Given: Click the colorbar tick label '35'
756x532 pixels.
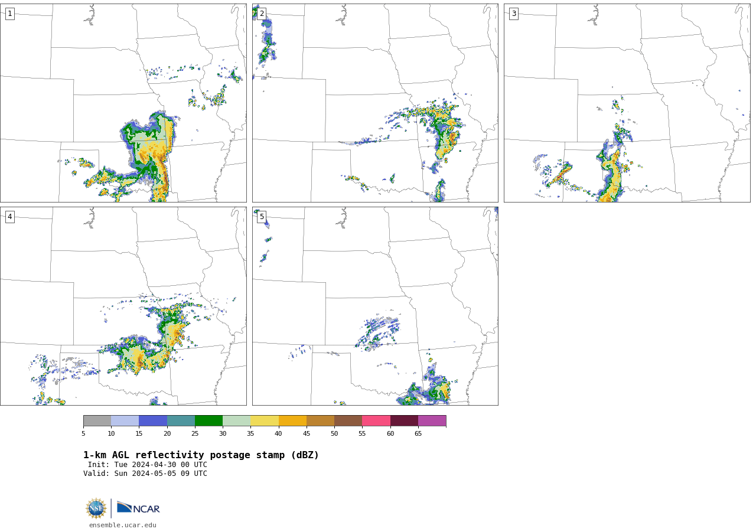Looking at the screenshot, I should pos(250,434).
